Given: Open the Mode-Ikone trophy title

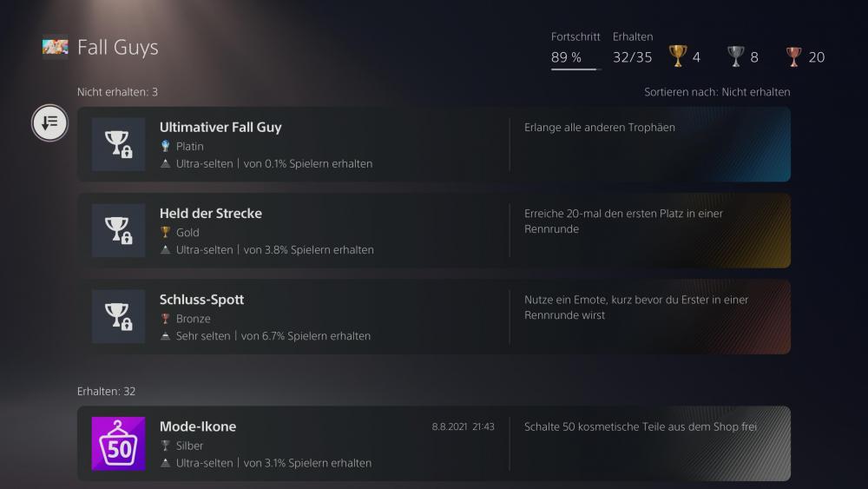Looking at the screenshot, I should [x=198, y=426].
